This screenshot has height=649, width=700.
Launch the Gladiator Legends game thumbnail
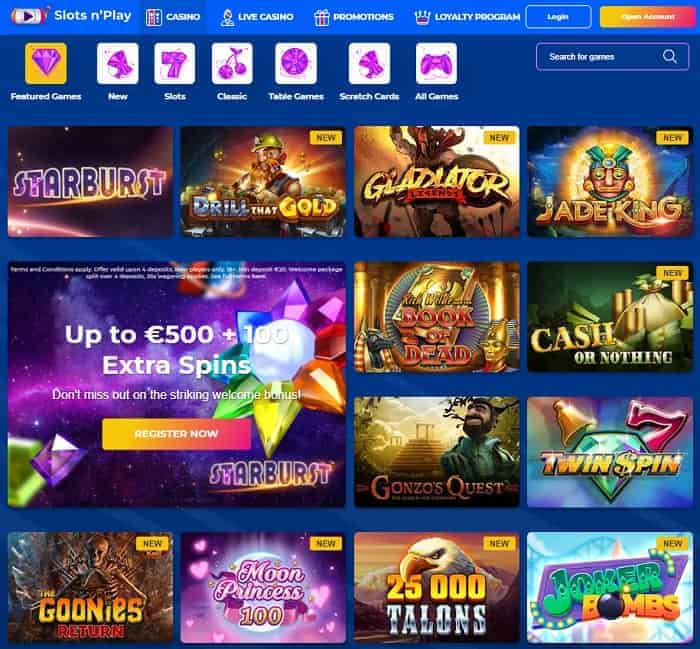click(437, 182)
